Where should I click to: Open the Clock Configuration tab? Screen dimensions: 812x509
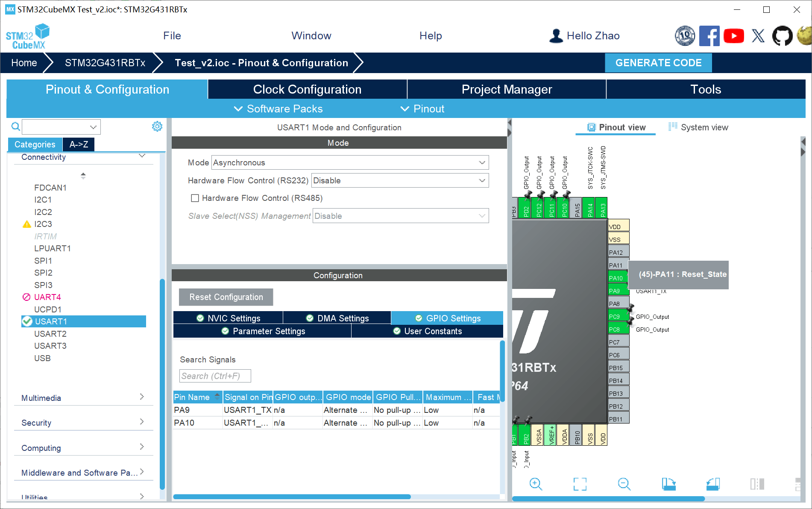coord(307,89)
